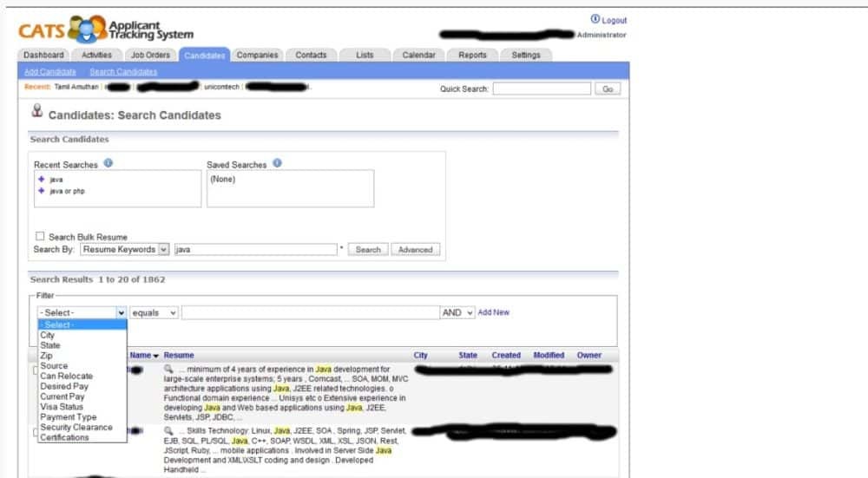Click the Recent Searches info icon
868x478 pixels.
tap(108, 163)
